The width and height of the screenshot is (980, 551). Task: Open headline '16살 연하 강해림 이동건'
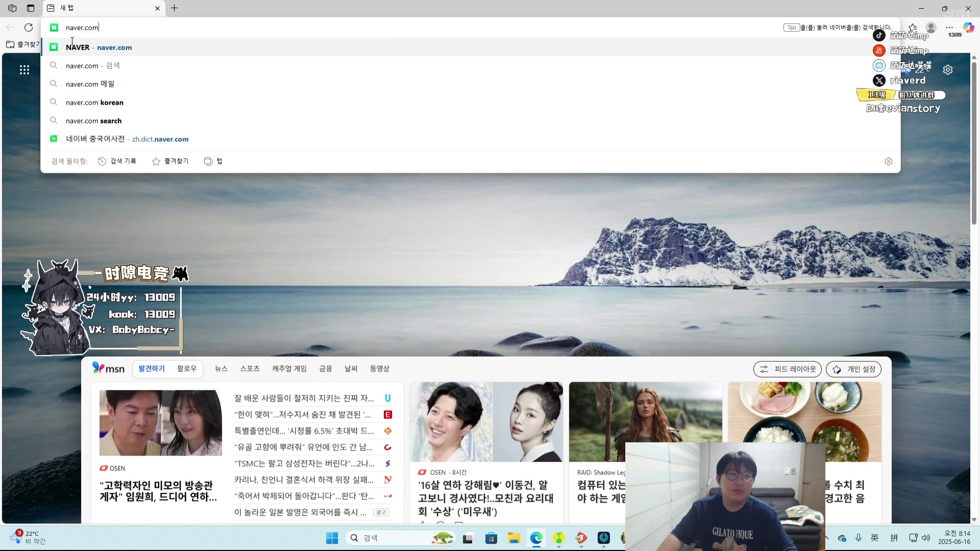click(x=485, y=498)
